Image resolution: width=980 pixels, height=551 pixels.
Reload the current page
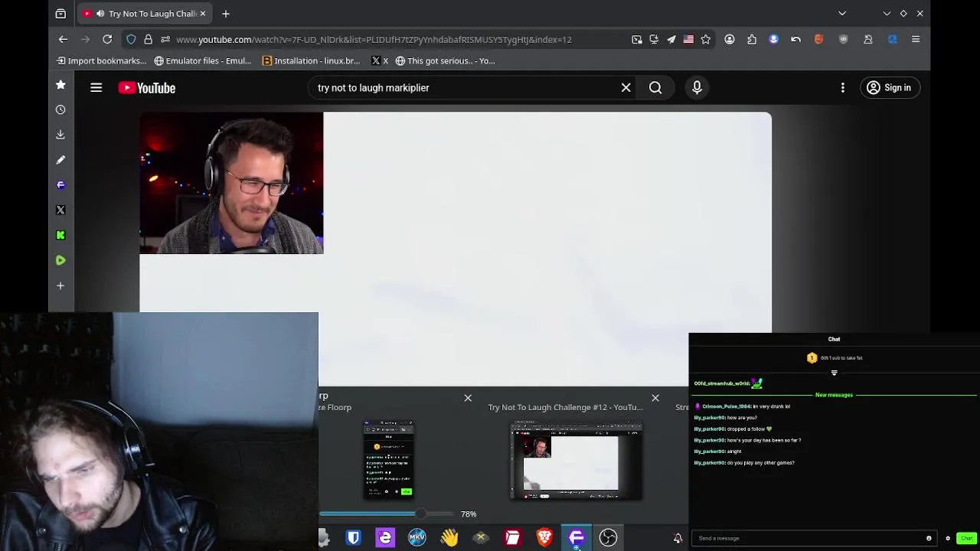click(107, 39)
